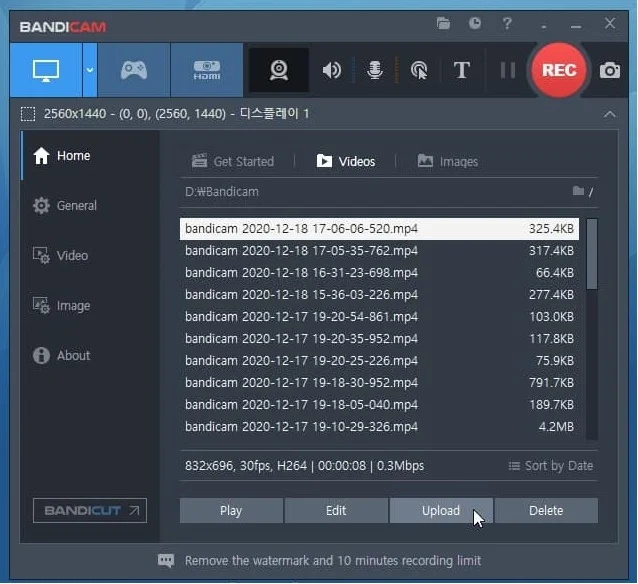The image size is (638, 584).
Task: Switch to the Images tab
Action: [x=448, y=162]
